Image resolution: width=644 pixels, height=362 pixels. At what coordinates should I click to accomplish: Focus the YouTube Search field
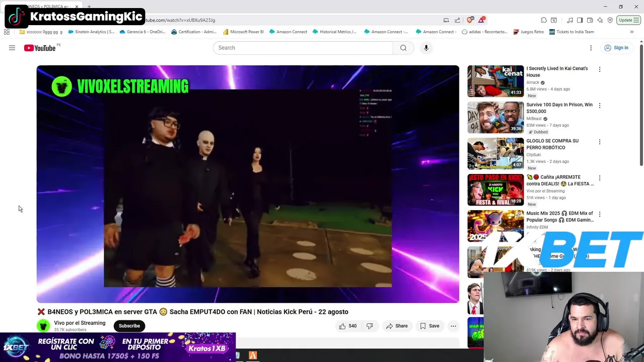(x=303, y=48)
